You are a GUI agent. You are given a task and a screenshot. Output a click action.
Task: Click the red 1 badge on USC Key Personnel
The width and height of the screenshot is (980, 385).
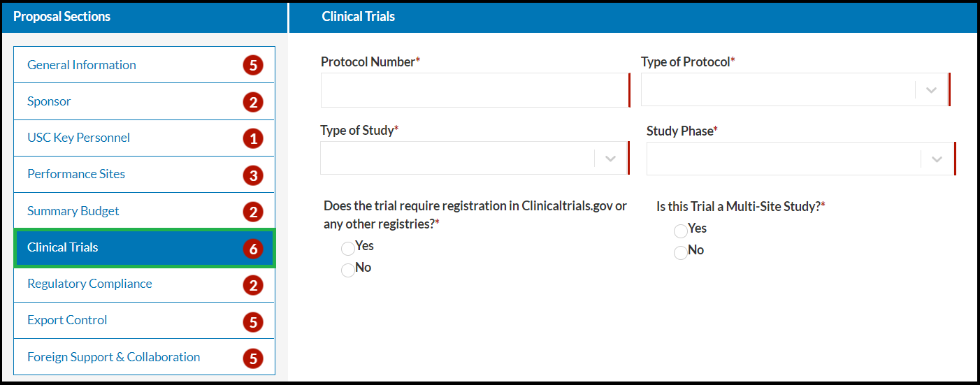point(253,139)
